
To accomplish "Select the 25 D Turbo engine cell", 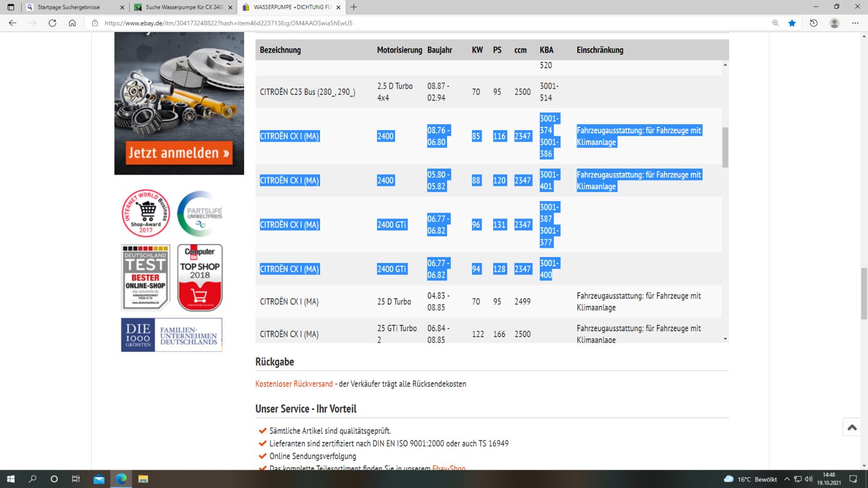I will coord(394,301).
